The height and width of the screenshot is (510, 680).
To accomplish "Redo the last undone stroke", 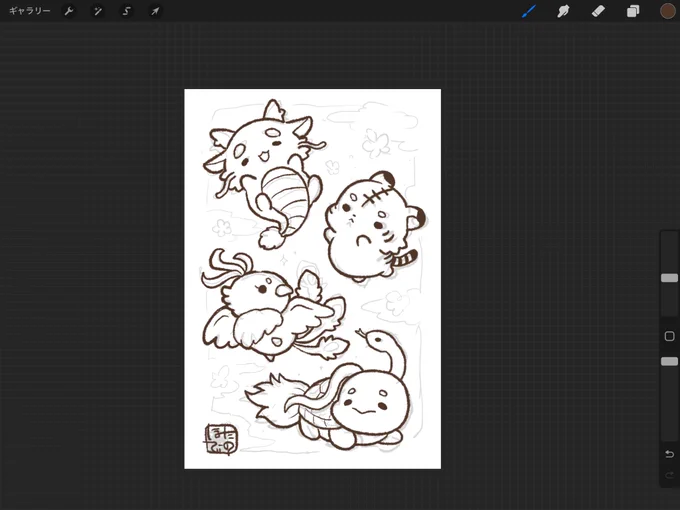I will pyautogui.click(x=669, y=475).
